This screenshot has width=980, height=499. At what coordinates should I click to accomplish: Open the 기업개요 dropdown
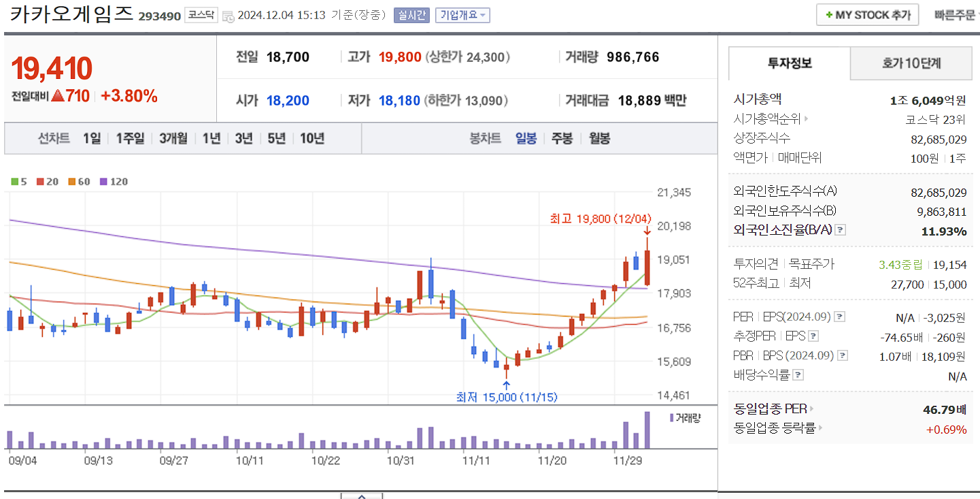464,14
